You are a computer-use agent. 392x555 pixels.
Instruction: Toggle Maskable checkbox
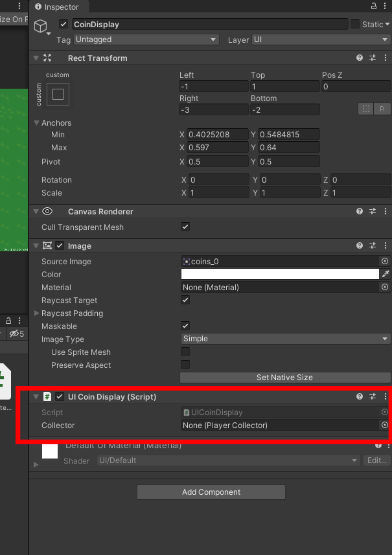click(x=185, y=326)
